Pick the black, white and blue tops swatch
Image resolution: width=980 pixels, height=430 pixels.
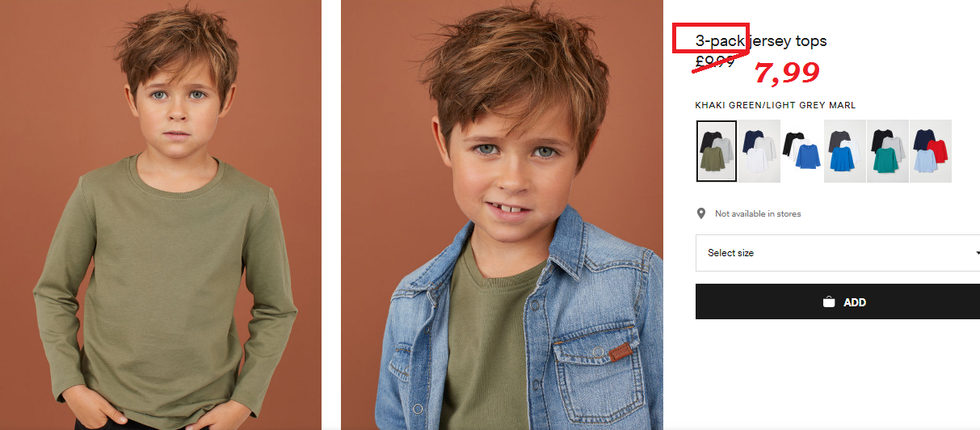click(801, 151)
